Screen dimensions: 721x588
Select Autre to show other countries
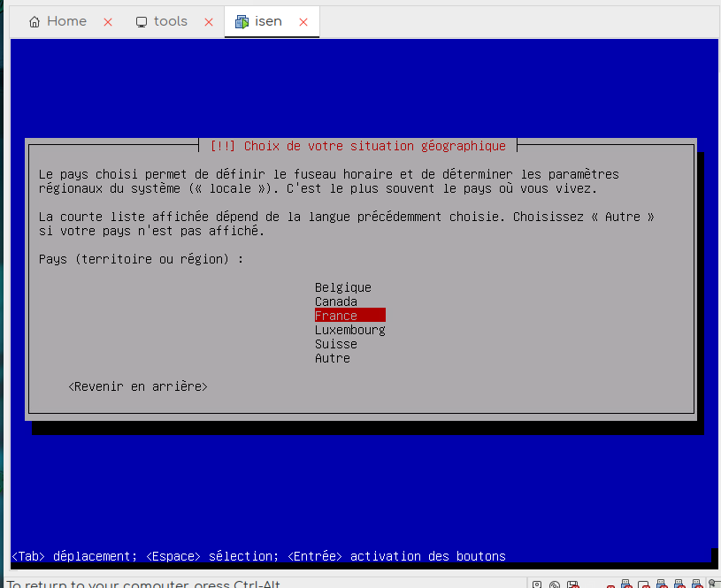tap(332, 358)
